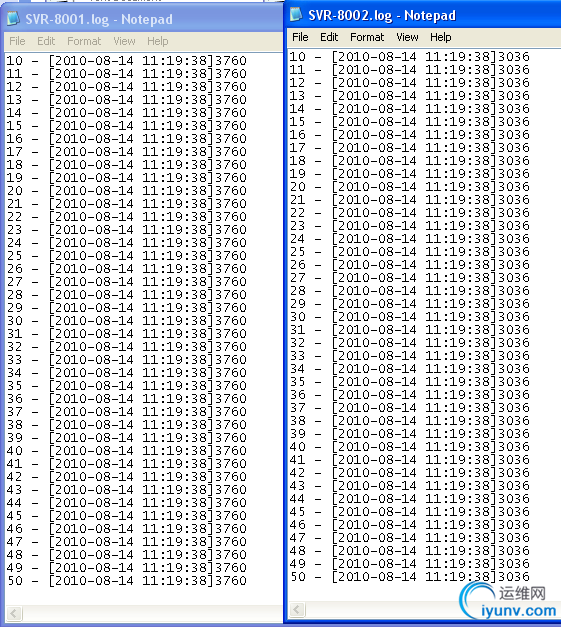Click line 27 ending in 3036
The width and height of the screenshot is (562, 627).
point(410,278)
